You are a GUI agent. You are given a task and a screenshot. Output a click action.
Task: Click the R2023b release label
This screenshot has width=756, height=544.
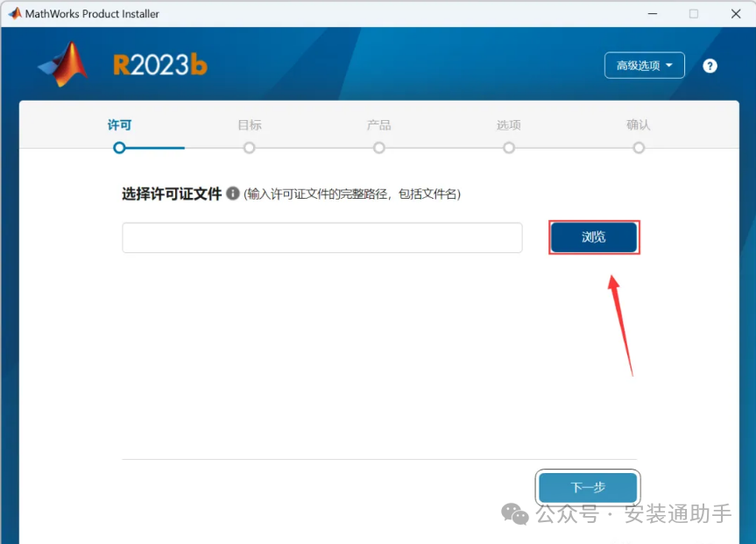tap(160, 65)
